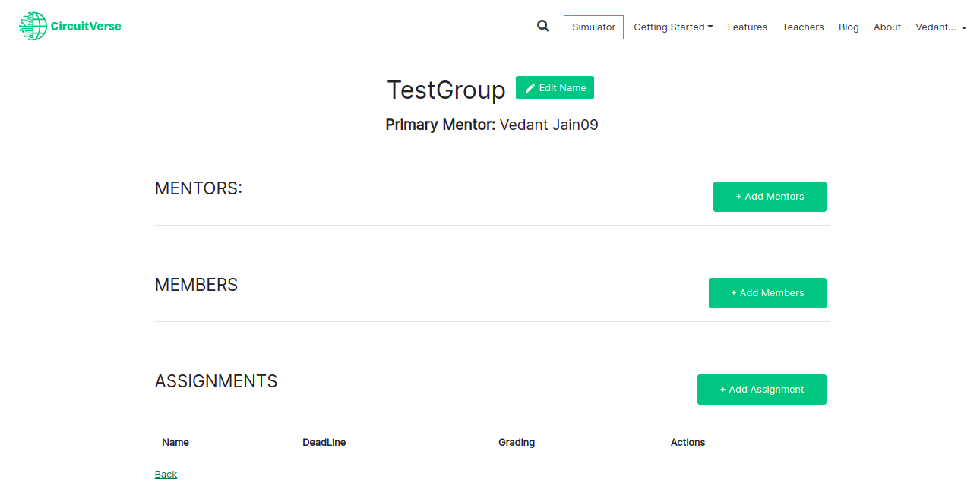Click the + Add Assignment button
980x483 pixels.
[761, 390]
